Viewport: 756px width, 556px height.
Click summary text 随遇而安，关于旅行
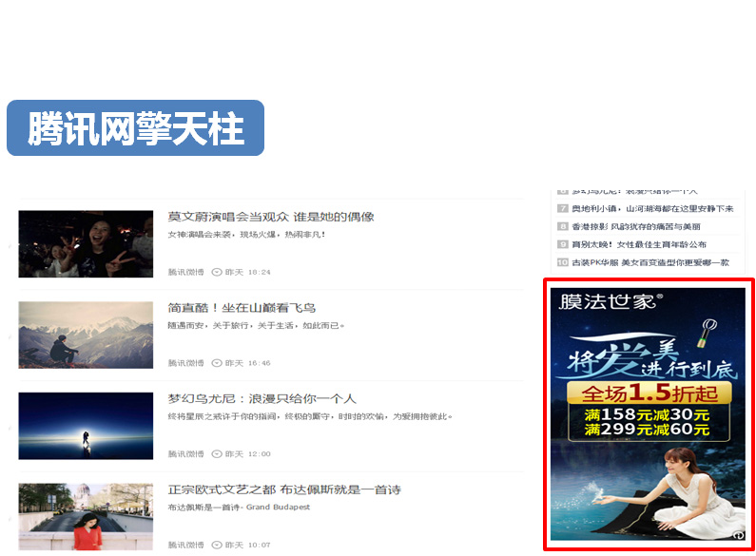[x=256, y=326]
